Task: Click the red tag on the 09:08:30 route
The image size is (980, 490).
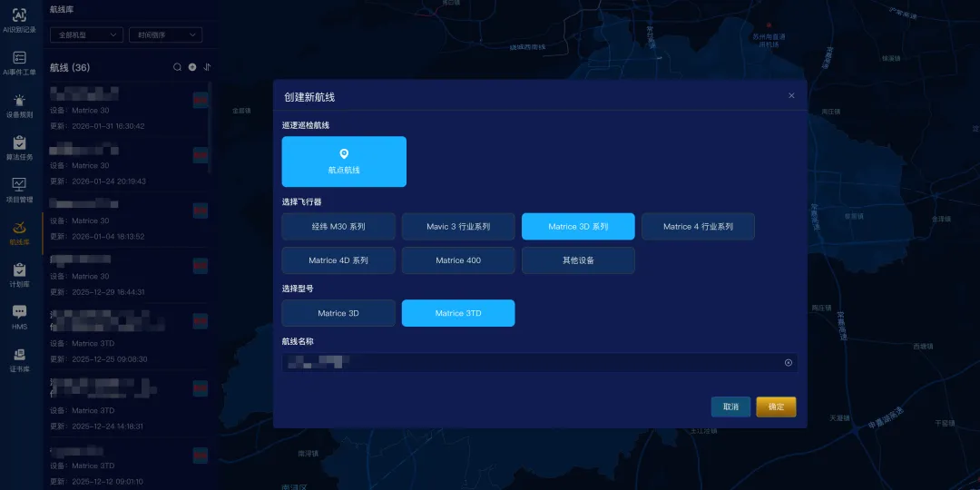Action: [x=201, y=321]
